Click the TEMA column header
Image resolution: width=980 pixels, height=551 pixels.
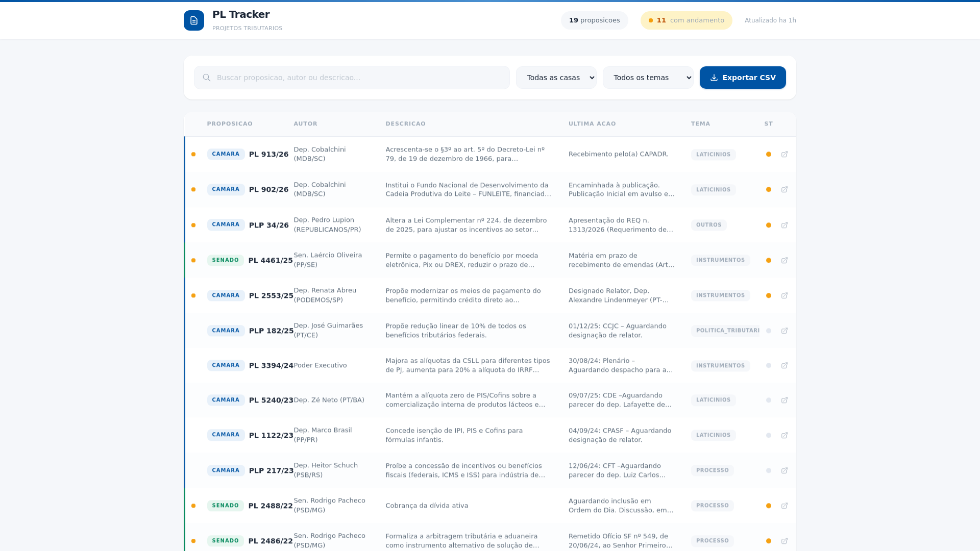(x=700, y=124)
